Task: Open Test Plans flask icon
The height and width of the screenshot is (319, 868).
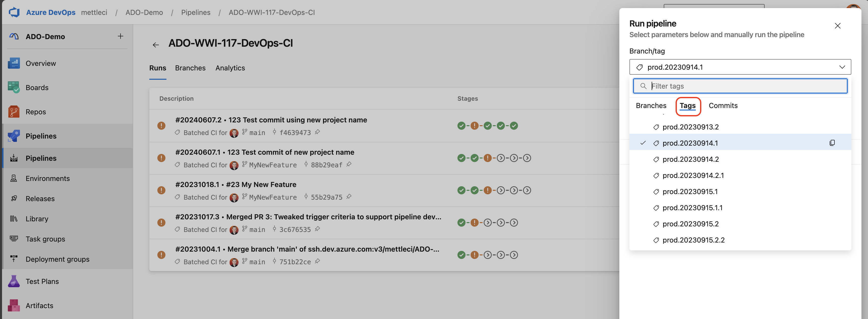Action: [13, 281]
